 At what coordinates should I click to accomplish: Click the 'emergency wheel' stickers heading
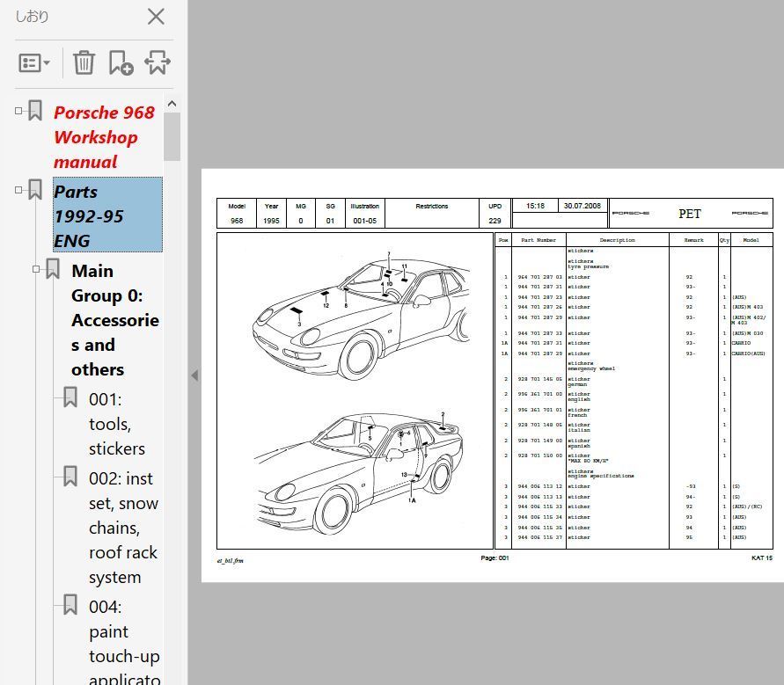(591, 366)
